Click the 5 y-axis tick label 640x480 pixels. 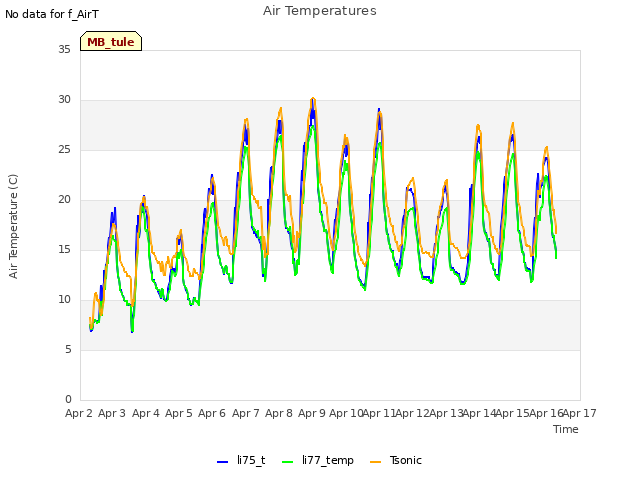[68, 349]
